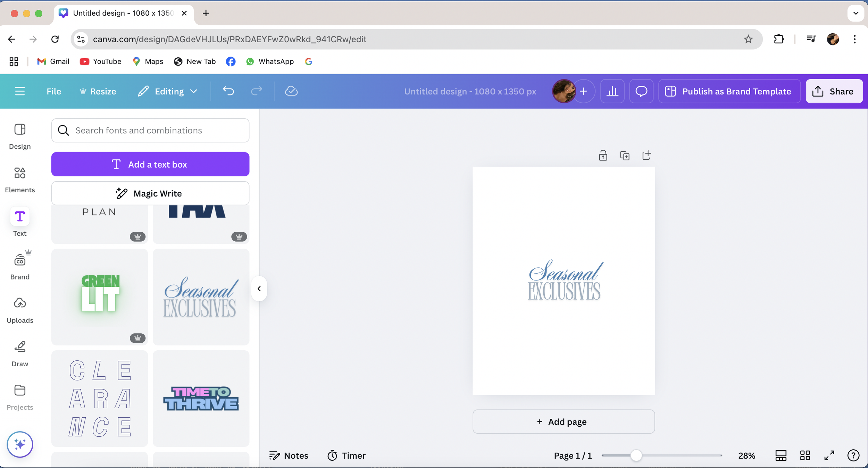Select the Draw tool in sidebar

click(x=20, y=353)
